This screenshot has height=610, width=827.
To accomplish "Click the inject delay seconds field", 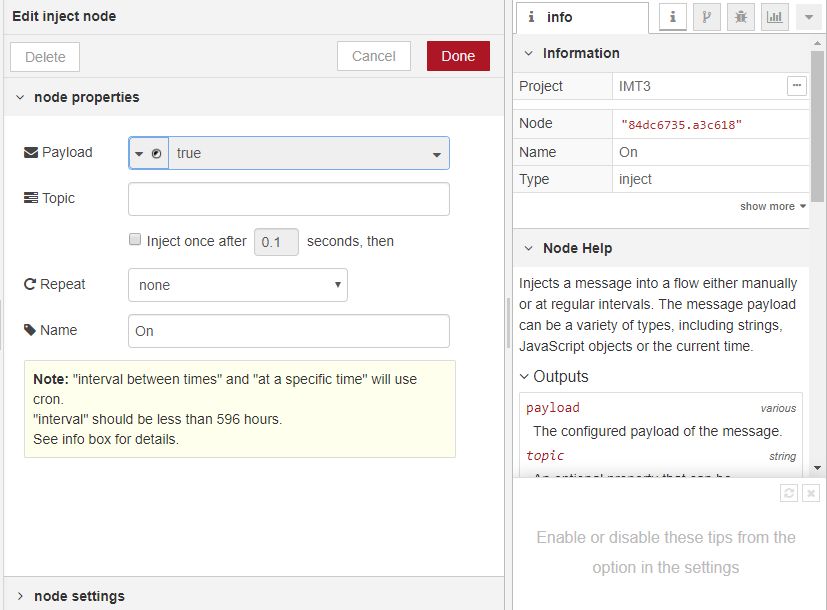I will pyautogui.click(x=276, y=242).
